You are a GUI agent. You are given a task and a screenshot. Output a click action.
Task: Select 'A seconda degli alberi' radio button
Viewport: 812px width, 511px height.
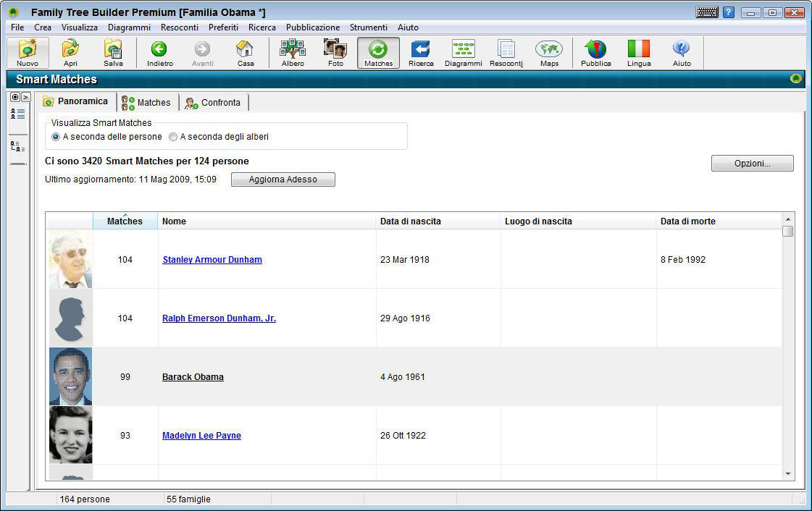click(173, 137)
